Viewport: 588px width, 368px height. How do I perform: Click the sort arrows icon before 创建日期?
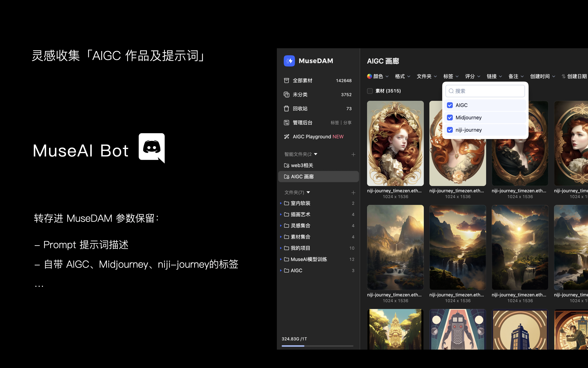point(563,76)
